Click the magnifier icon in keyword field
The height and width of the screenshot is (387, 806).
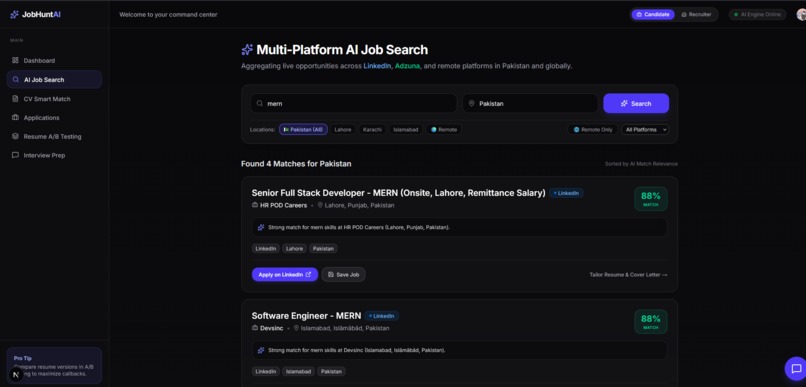[x=260, y=103]
